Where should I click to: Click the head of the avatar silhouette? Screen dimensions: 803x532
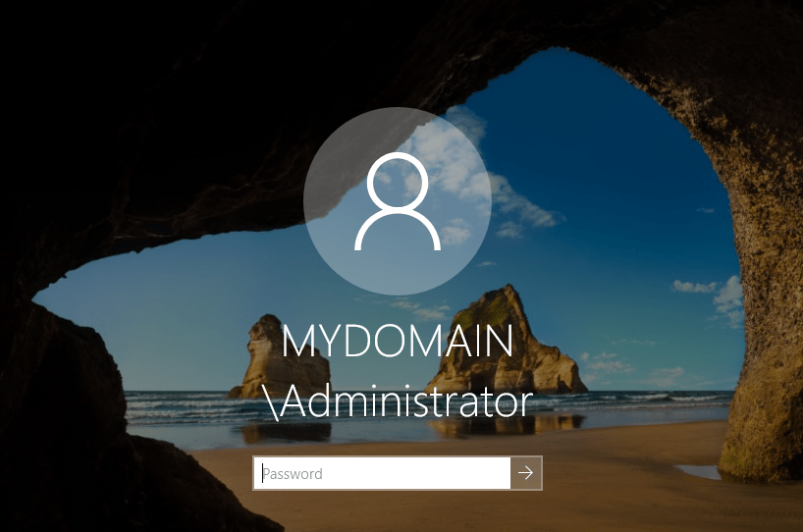(397, 182)
